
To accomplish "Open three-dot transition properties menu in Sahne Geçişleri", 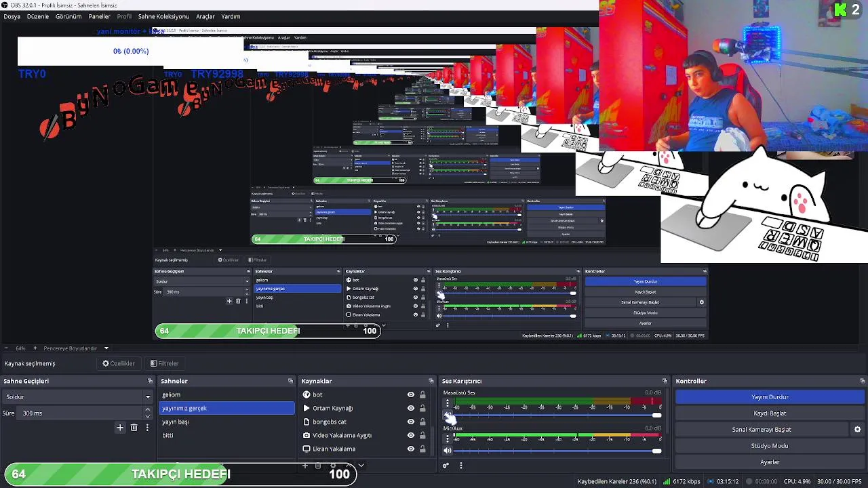I will point(147,428).
